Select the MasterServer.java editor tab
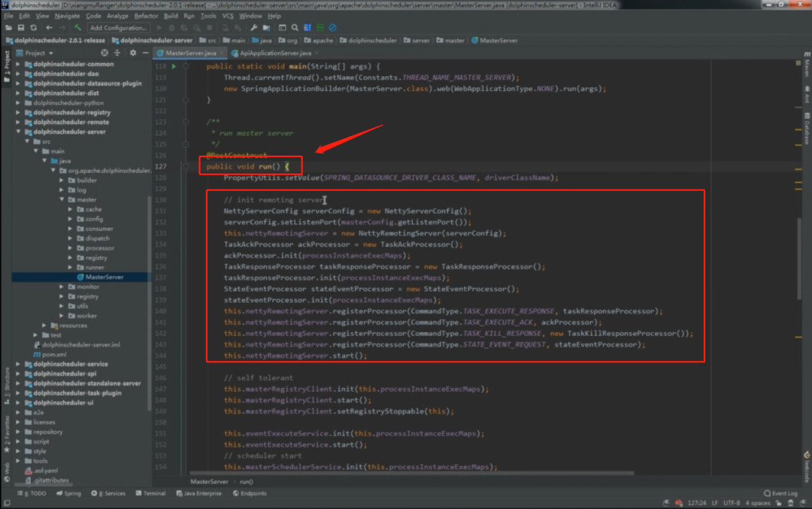812x509 pixels. (191, 53)
